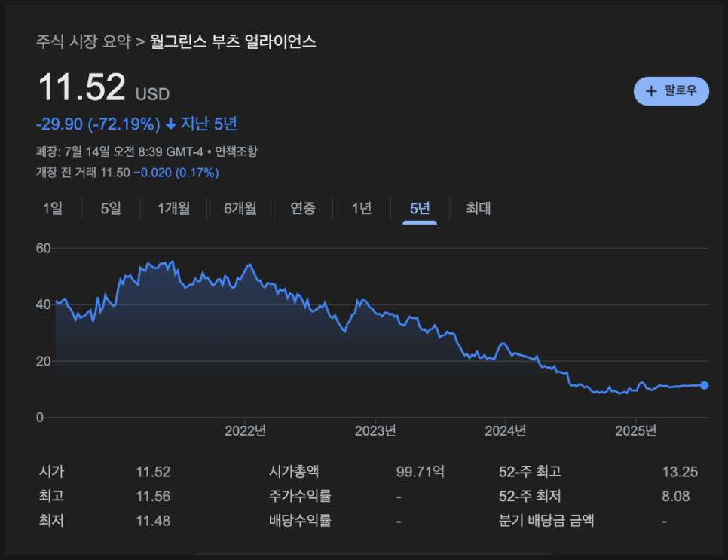Click the 20 y-axis label
The height and width of the screenshot is (560, 728).
click(x=43, y=361)
